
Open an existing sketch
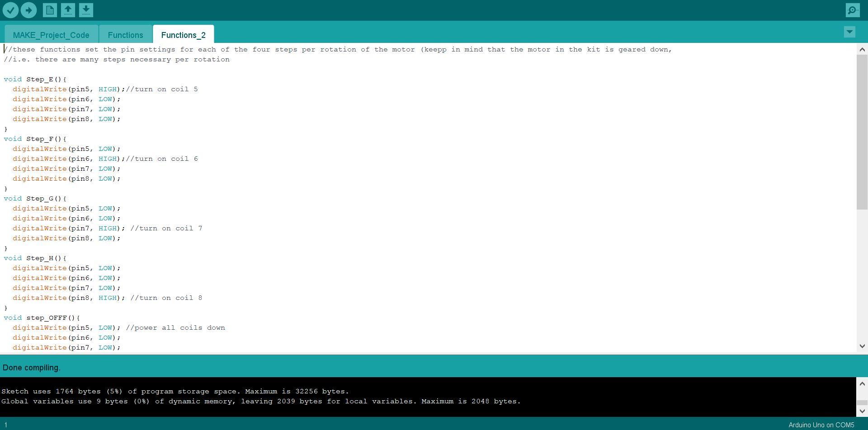coord(68,10)
